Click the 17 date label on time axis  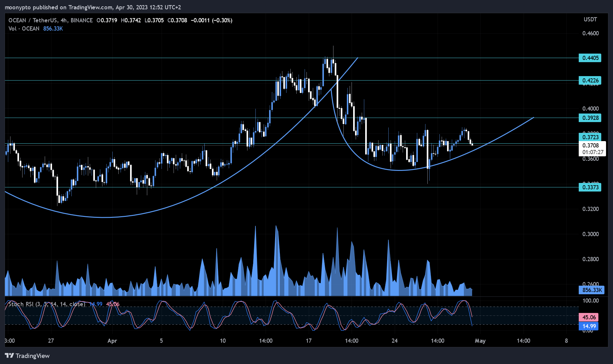coord(309,341)
